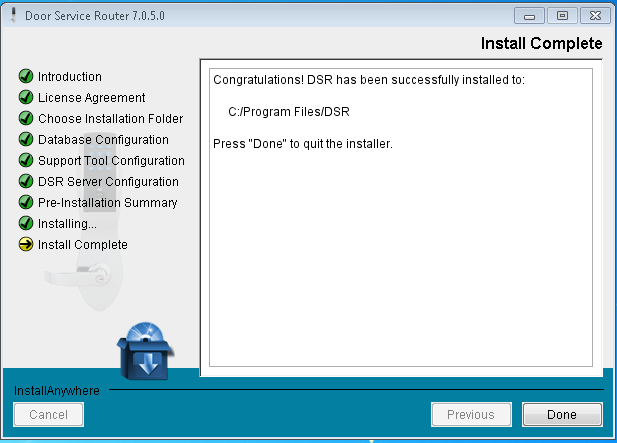The width and height of the screenshot is (617, 443).
Task: Close the Door Service Router installer window
Action: (x=595, y=16)
